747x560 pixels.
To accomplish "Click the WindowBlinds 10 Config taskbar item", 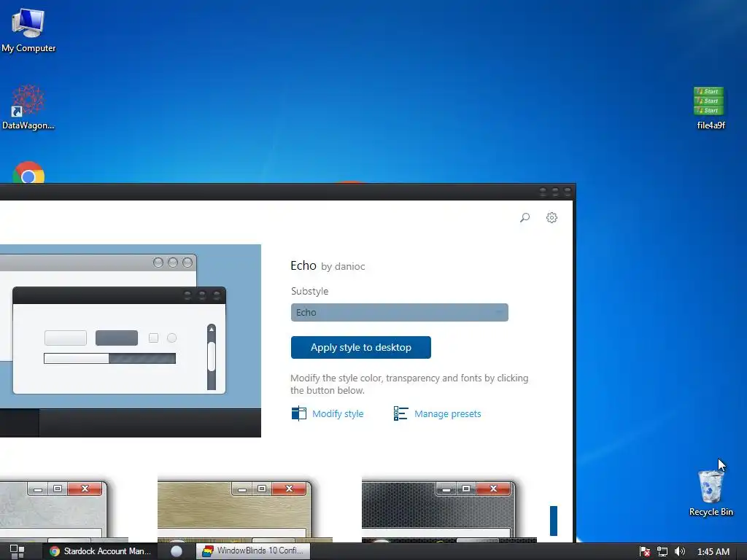I will click(253, 551).
